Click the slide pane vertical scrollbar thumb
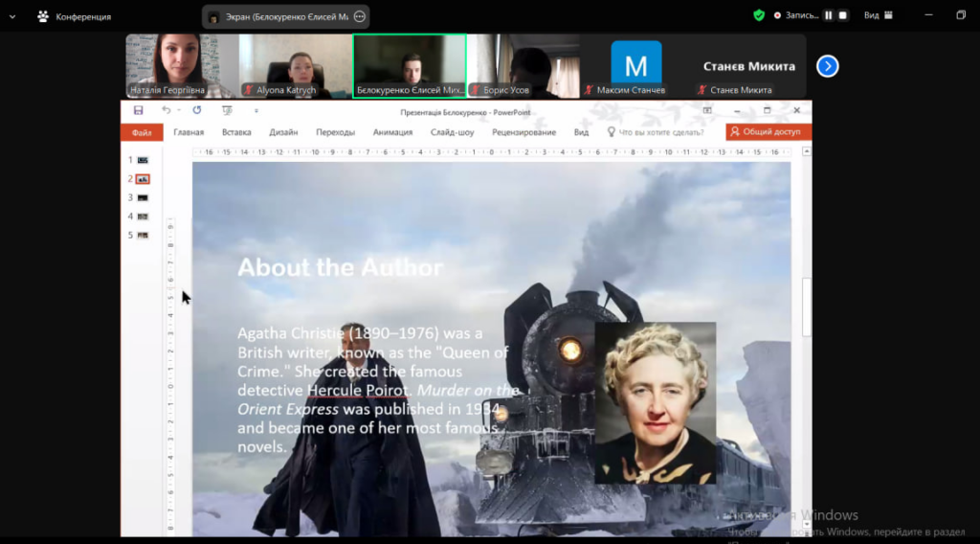Image resolution: width=980 pixels, height=544 pixels. point(806,307)
